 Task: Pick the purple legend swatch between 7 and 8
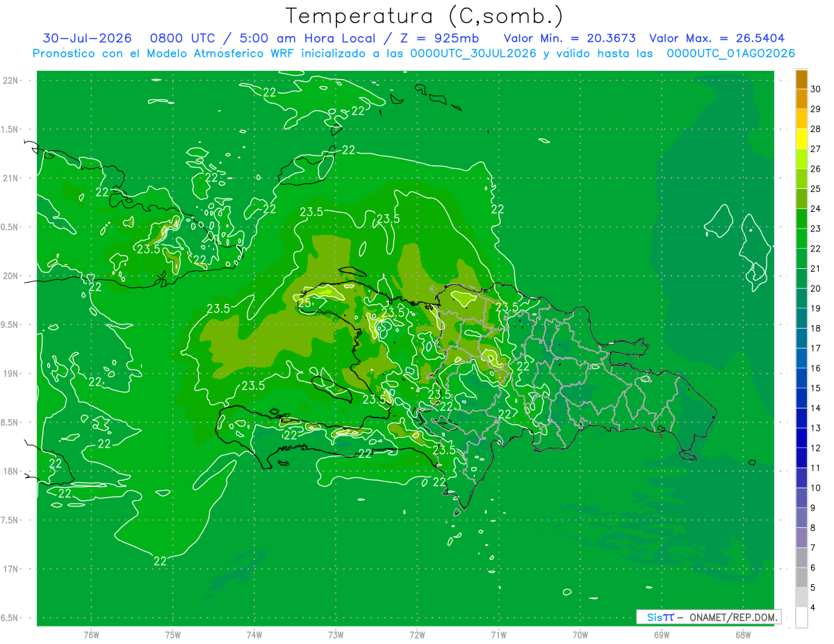801,538
